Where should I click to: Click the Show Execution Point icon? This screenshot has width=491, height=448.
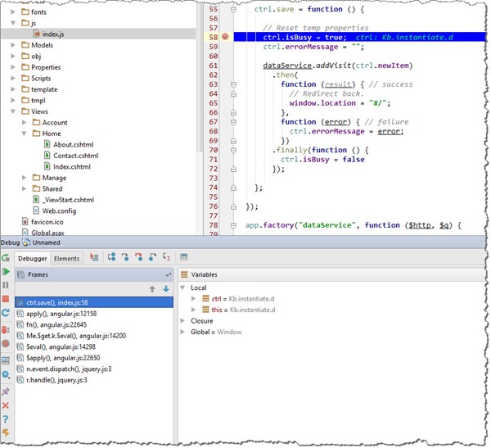(x=95, y=258)
